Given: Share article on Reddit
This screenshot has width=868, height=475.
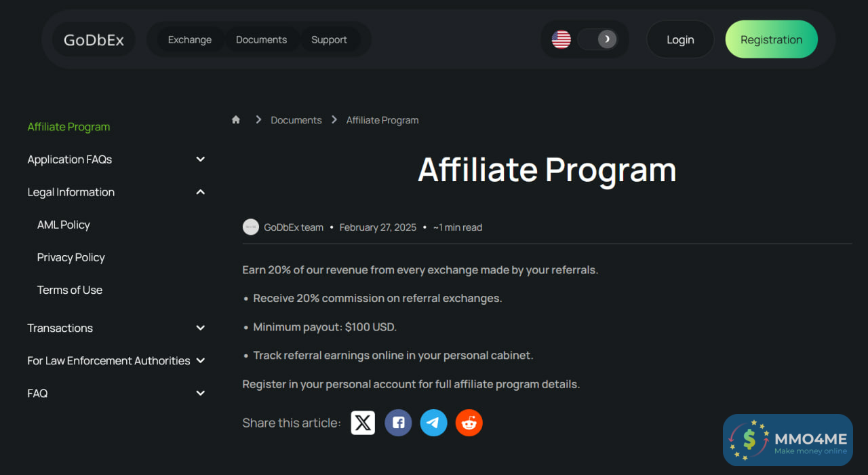Looking at the screenshot, I should (469, 423).
